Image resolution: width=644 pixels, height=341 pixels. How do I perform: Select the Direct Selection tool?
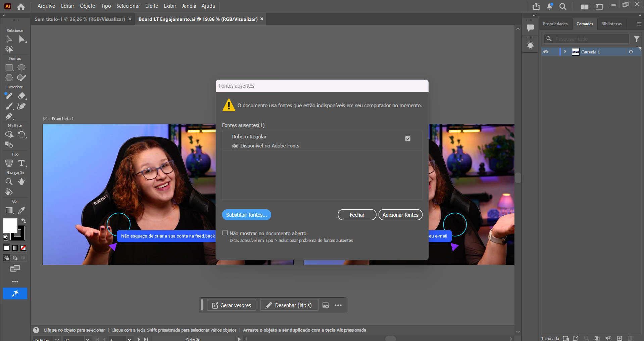(22, 39)
